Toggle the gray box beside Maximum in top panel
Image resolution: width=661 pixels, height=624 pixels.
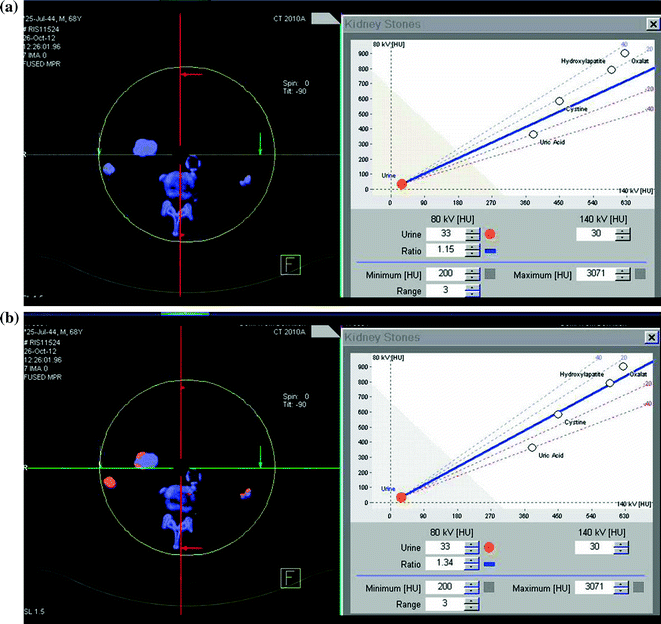click(x=637, y=274)
